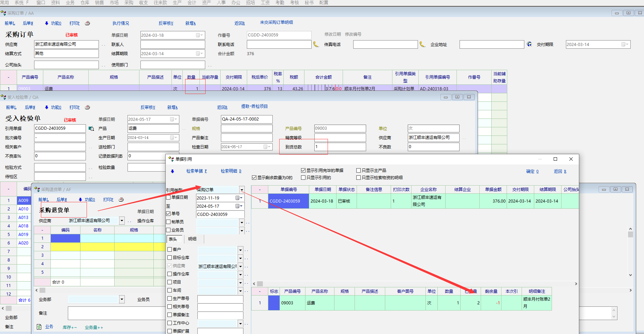Click 未交采购订单明细 link
644x334 pixels.
(276, 22)
